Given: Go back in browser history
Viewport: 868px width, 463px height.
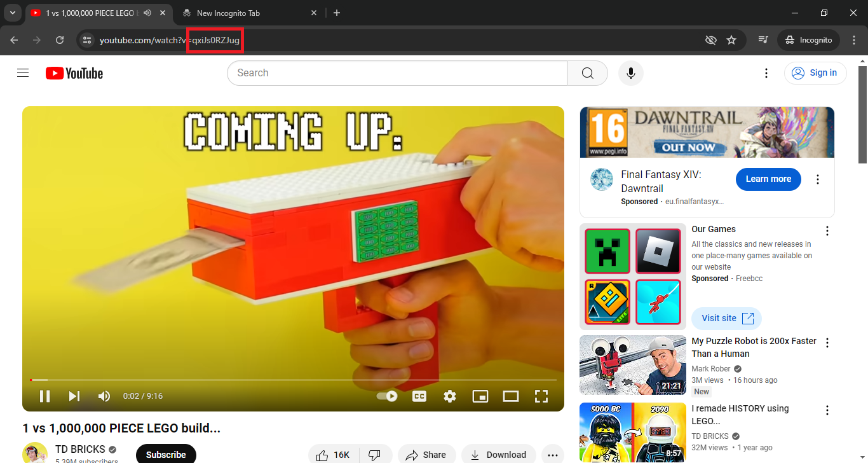Looking at the screenshot, I should [14, 40].
